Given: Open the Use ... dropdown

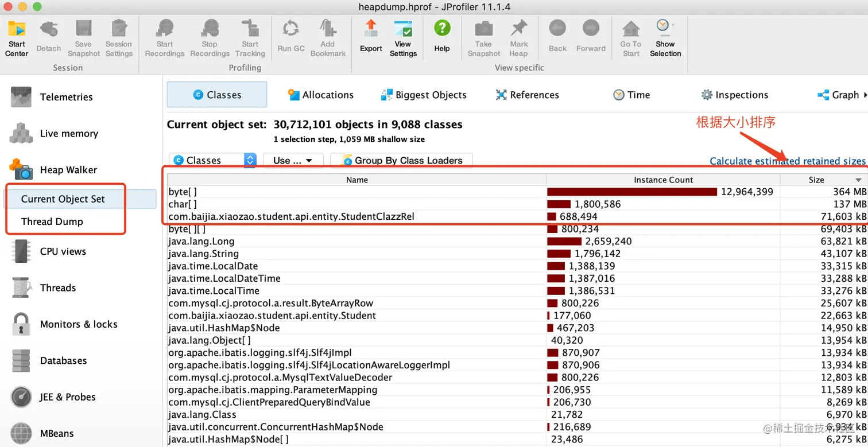Looking at the screenshot, I should click(293, 161).
